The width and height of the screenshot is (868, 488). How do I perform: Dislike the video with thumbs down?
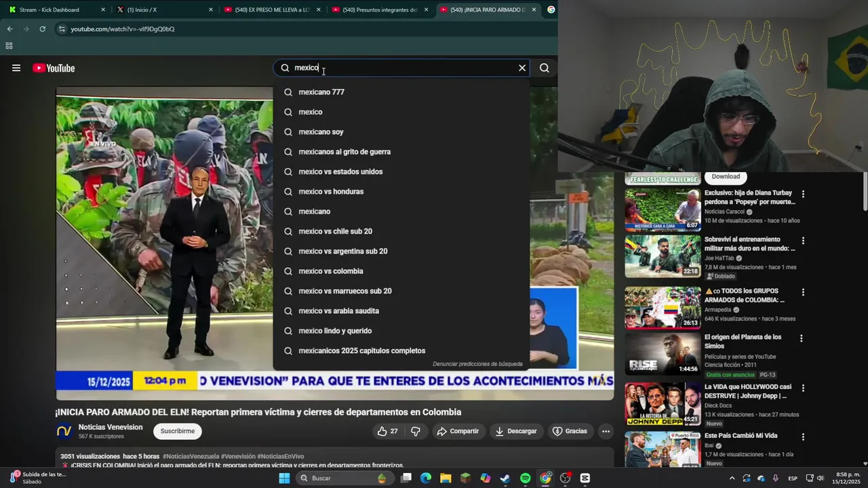(416, 431)
